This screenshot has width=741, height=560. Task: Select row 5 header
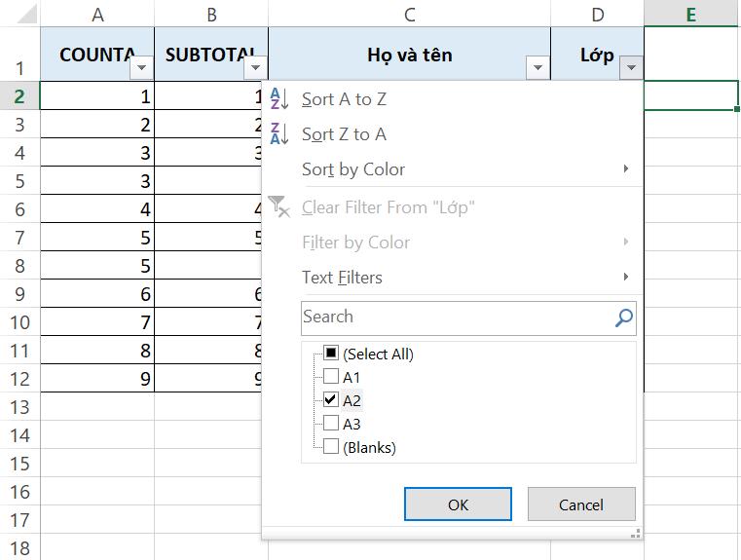pos(19,180)
